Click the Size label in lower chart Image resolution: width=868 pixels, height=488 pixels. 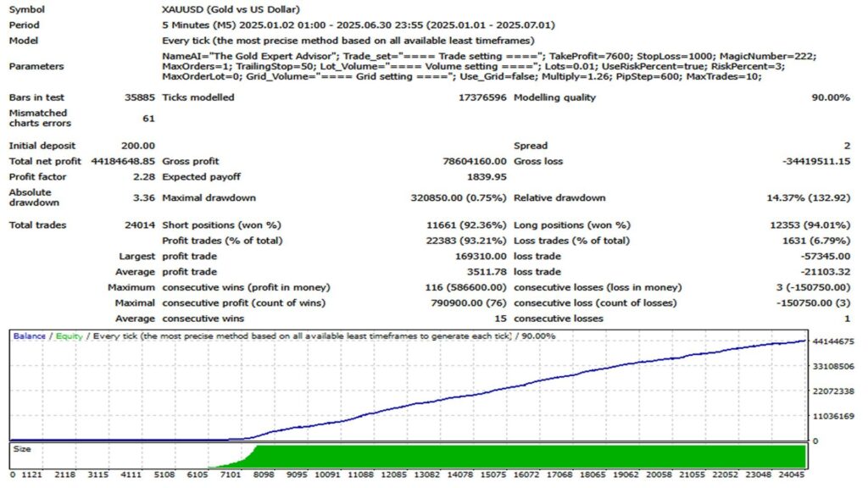[21, 446]
